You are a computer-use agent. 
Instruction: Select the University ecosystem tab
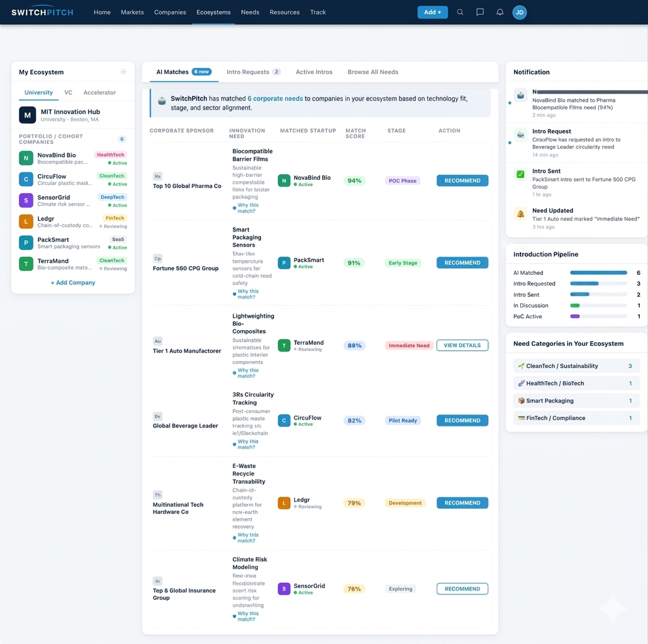[38, 92]
